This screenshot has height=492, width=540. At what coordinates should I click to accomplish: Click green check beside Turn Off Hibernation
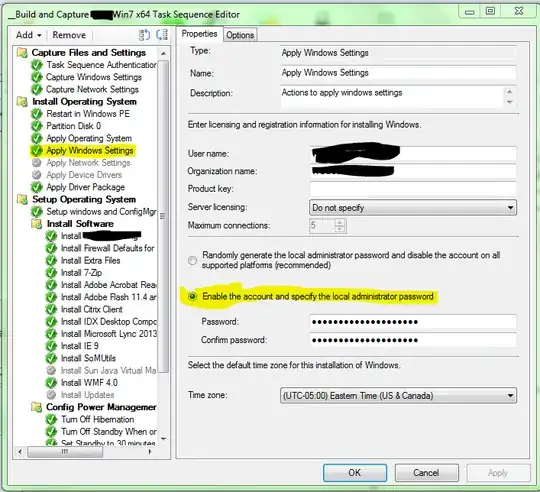[x=51, y=419]
